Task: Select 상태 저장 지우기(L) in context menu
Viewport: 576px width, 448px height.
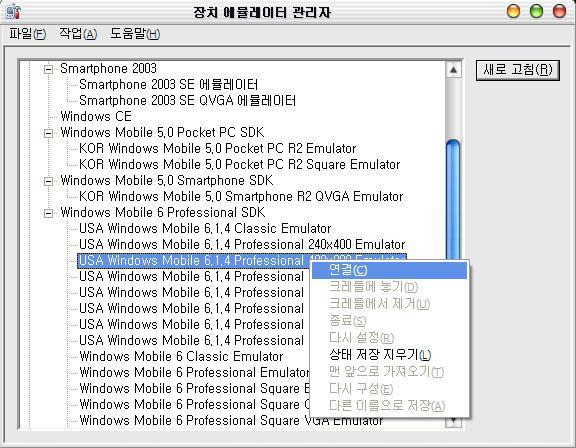Action: point(389,355)
